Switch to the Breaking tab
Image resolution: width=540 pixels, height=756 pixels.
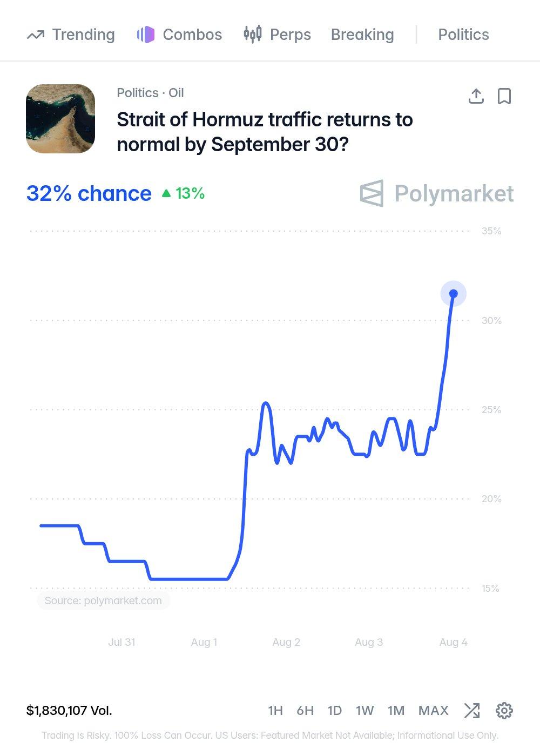tap(362, 35)
